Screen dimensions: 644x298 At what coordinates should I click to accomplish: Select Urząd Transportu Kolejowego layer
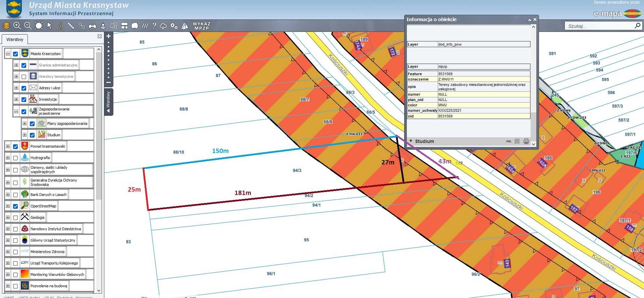[x=54, y=263]
